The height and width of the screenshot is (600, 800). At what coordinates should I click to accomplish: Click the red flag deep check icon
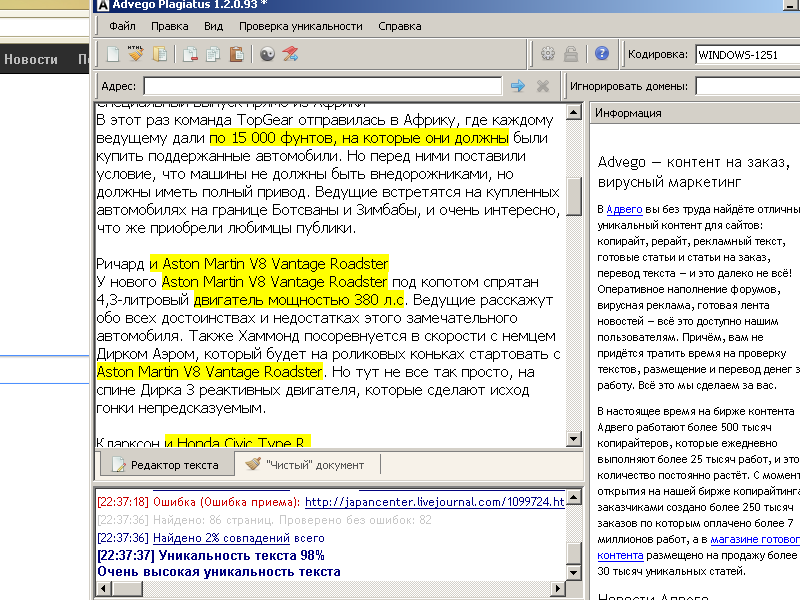click(291, 54)
